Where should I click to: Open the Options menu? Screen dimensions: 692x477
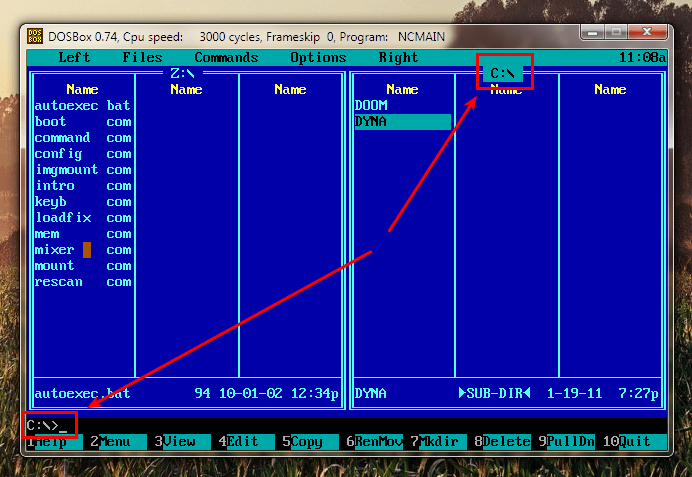[x=318, y=58]
